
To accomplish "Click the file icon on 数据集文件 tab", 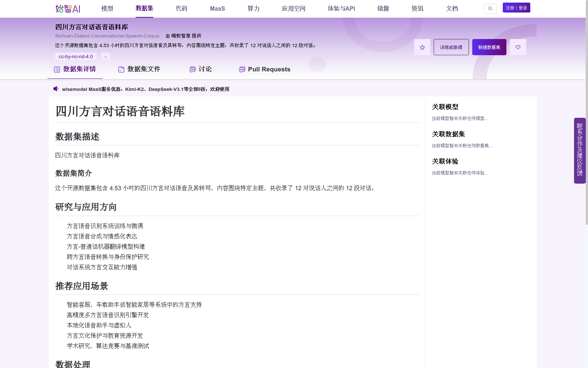I will click(x=121, y=69).
